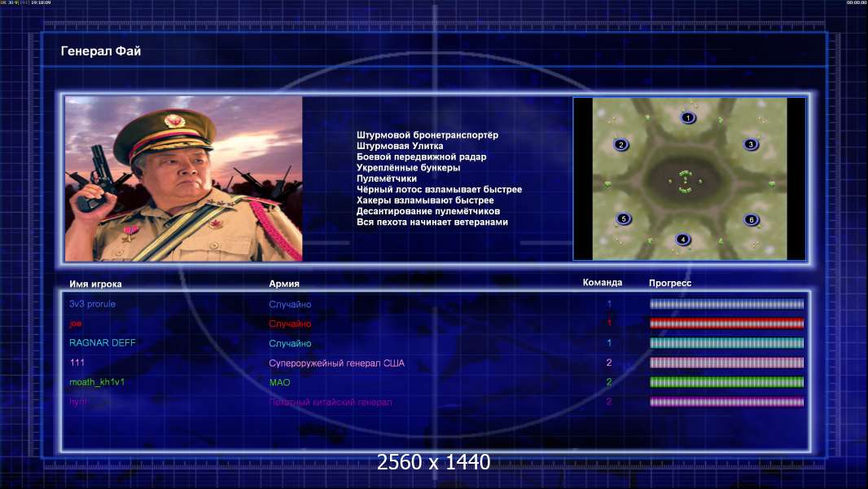Click 'Боевой передвижной радар' line
The width and height of the screenshot is (868, 489).
(x=421, y=156)
